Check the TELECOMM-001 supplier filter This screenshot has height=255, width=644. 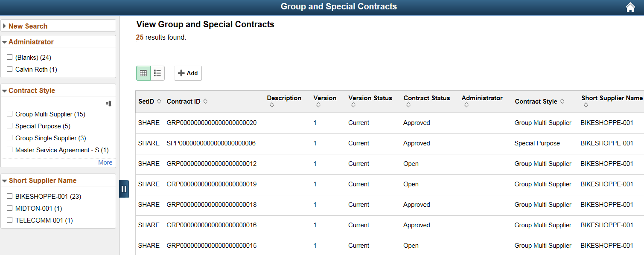(x=10, y=220)
